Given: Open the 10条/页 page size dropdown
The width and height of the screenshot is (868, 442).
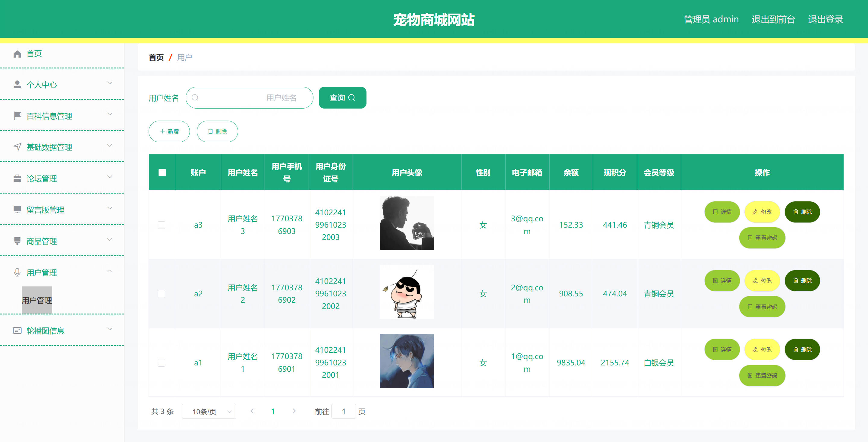Looking at the screenshot, I should 209,411.
